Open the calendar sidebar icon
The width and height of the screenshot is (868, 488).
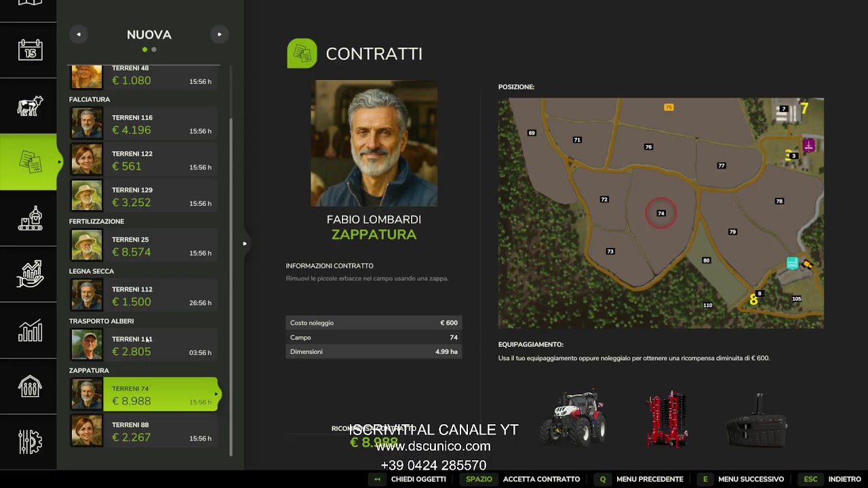coord(30,50)
